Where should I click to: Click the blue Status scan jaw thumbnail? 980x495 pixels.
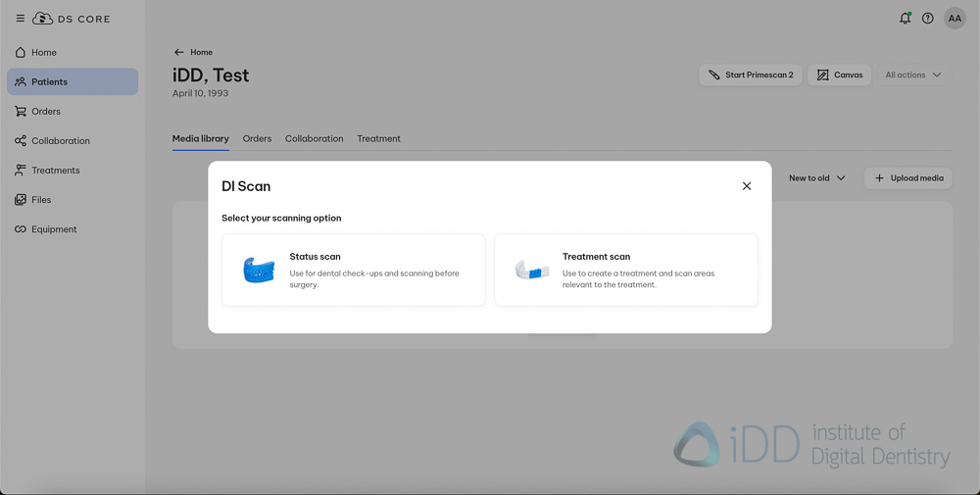pos(259,270)
